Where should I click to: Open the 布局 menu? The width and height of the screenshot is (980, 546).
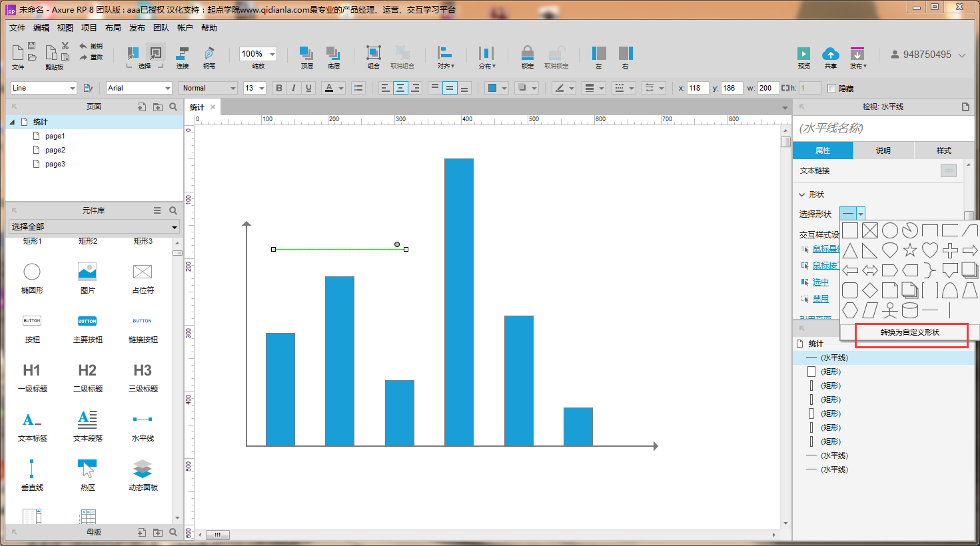(x=113, y=28)
